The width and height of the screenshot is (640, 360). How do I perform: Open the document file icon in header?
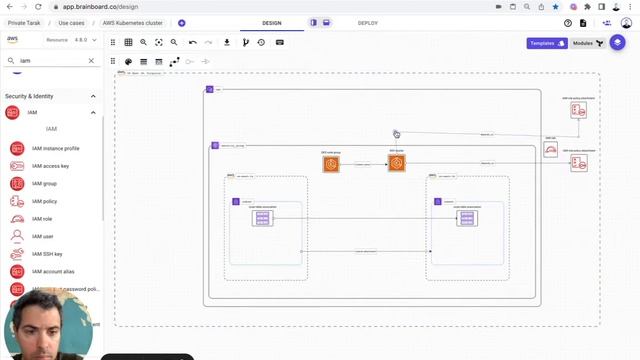583,23
